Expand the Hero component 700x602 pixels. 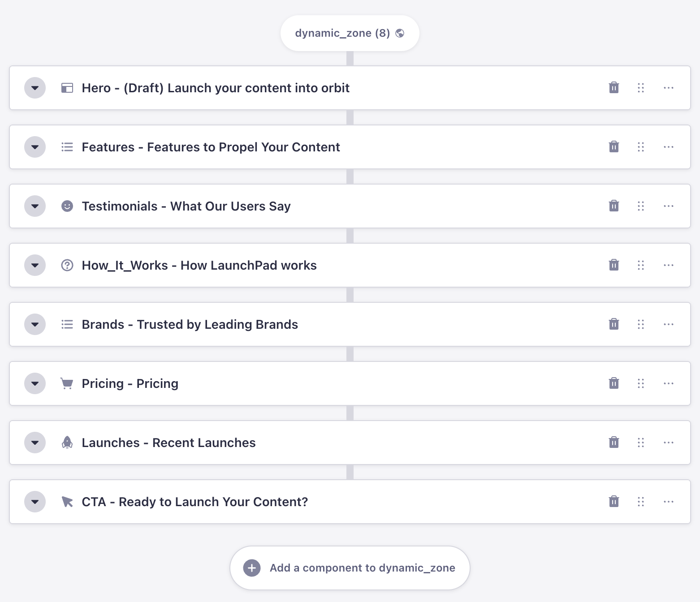[35, 88]
